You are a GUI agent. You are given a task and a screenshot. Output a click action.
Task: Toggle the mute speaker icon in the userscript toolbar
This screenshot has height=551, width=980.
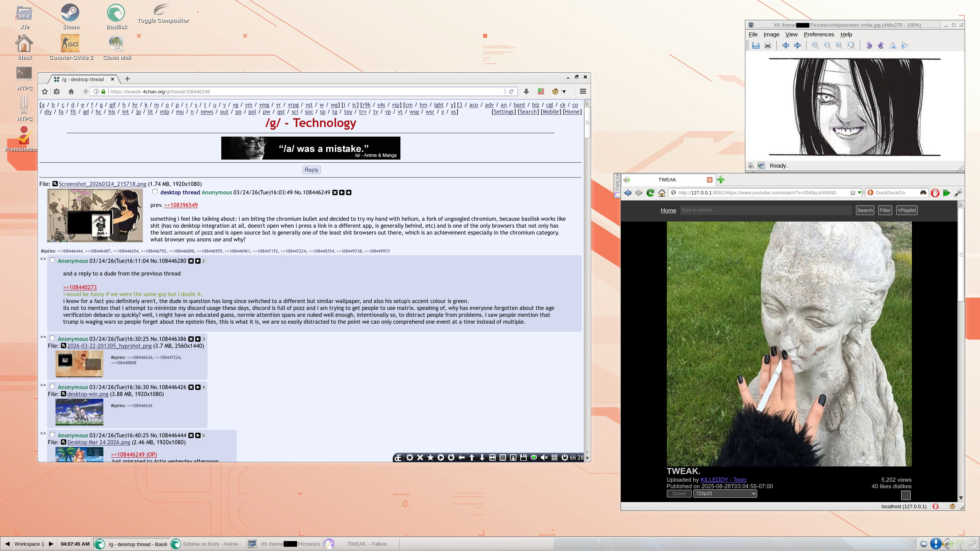click(544, 458)
